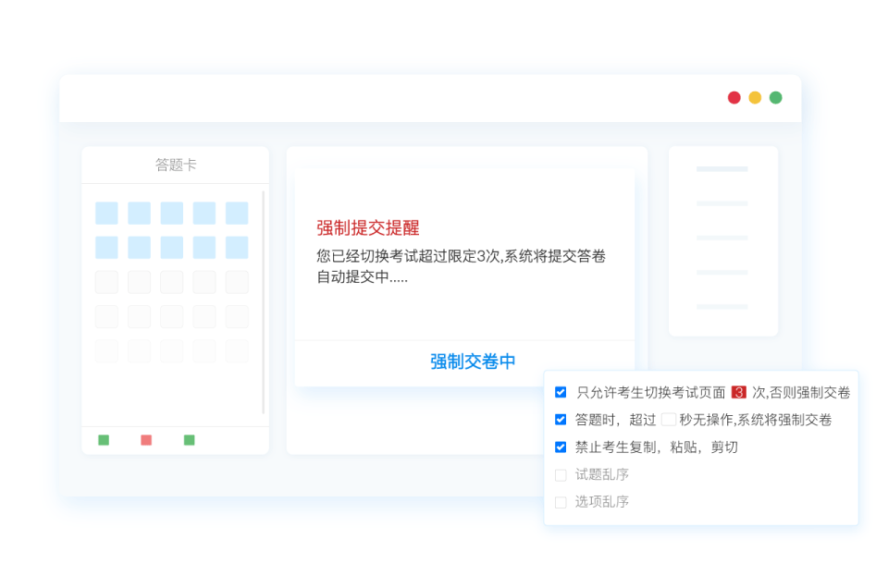888x588 pixels.
Task: Click the green answered-status legend icon
Action: (103, 441)
